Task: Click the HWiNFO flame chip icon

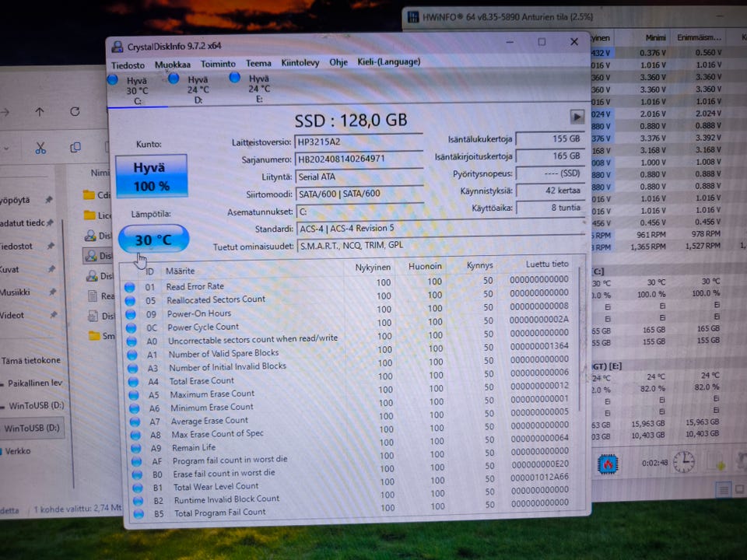Action: pyautogui.click(x=608, y=464)
